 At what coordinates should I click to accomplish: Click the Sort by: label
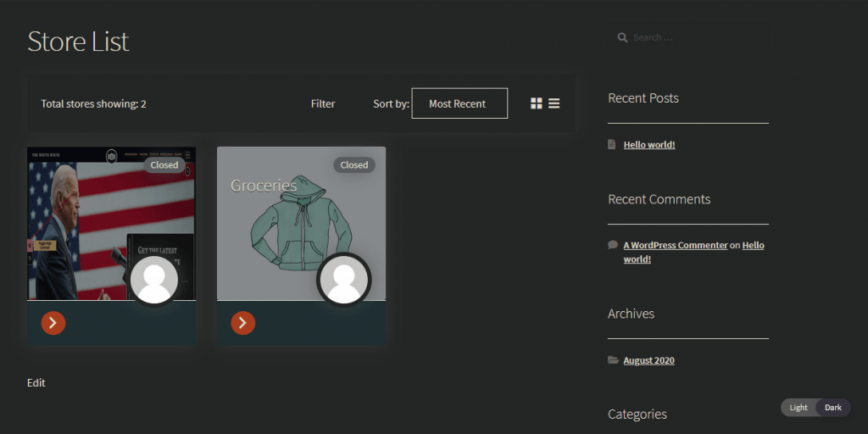coord(391,103)
